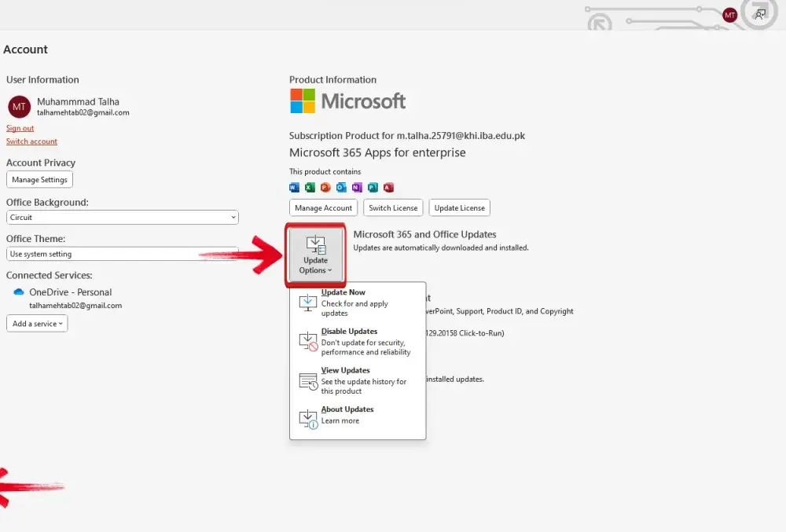Image resolution: width=786 pixels, height=532 pixels.
Task: Open the Update Options dropdown button
Action: point(315,255)
